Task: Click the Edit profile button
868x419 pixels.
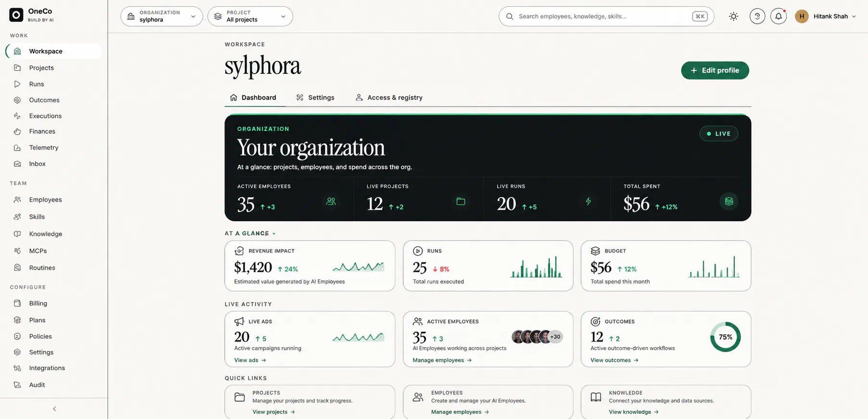Action: 715,70
